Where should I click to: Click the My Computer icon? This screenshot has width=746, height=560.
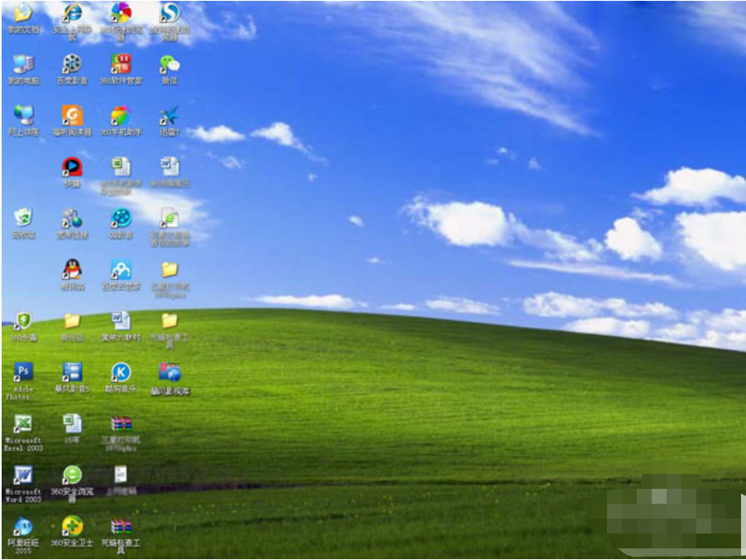click(x=23, y=65)
